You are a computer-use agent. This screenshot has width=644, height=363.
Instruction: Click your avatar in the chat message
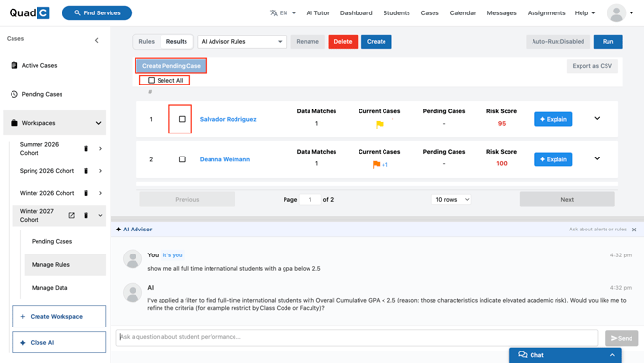click(133, 259)
